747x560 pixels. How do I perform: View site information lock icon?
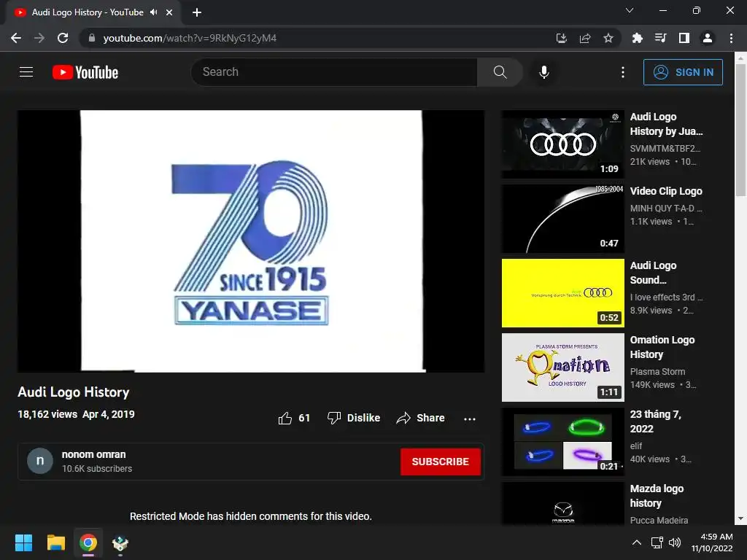tap(92, 38)
